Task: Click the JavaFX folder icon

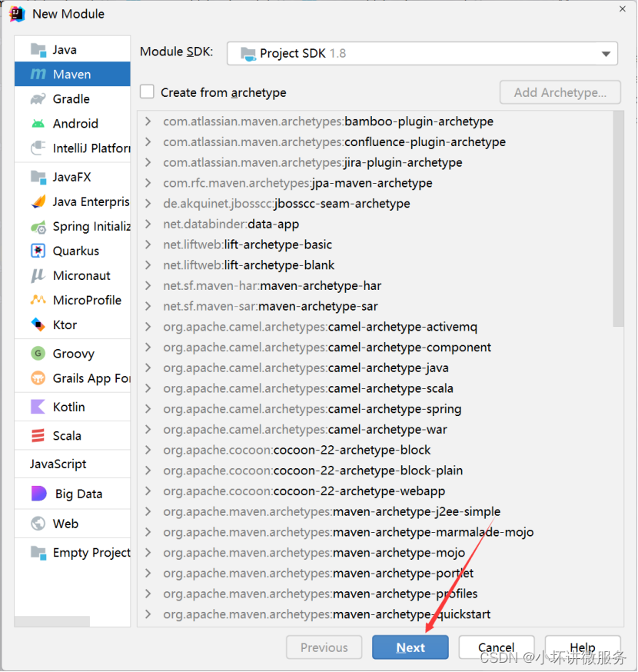Action: (38, 177)
